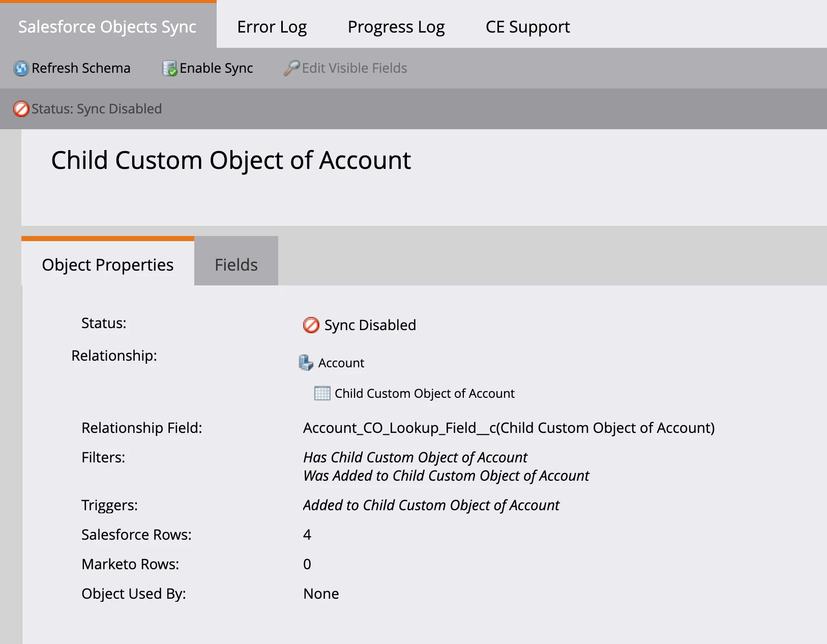827x644 pixels.
Task: Go to the CE Support tab
Action: pyautogui.click(x=527, y=26)
